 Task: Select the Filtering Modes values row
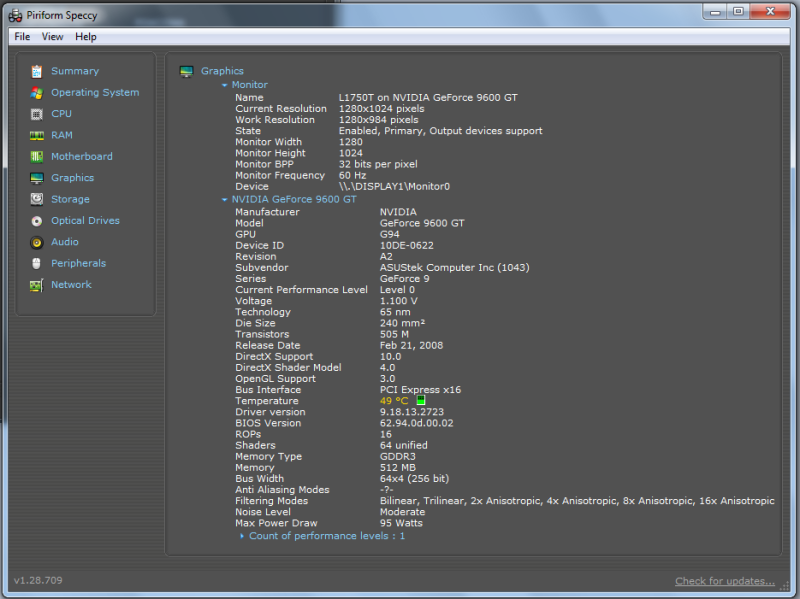pyautogui.click(x=577, y=501)
